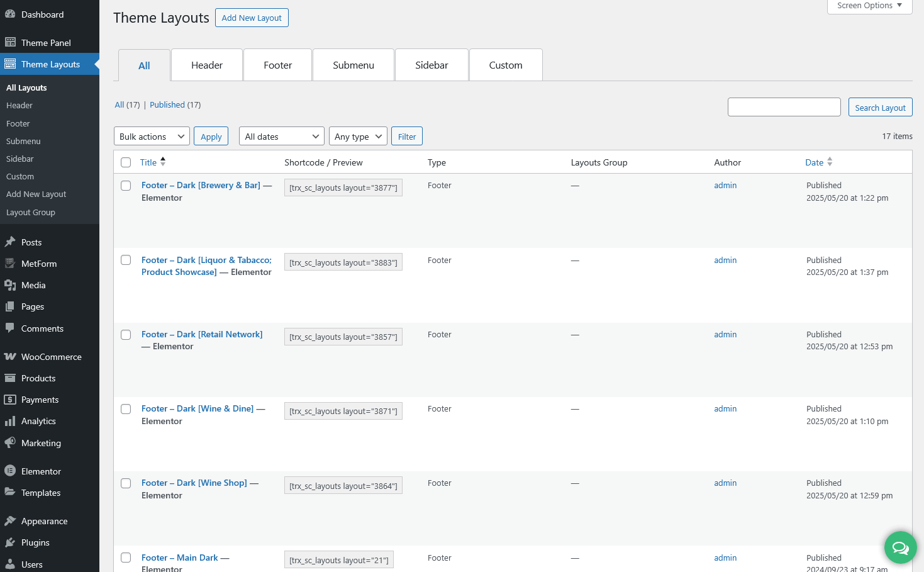Check the Footer – Dark [Retail Network] row
The height and width of the screenshot is (572, 924).
point(126,335)
